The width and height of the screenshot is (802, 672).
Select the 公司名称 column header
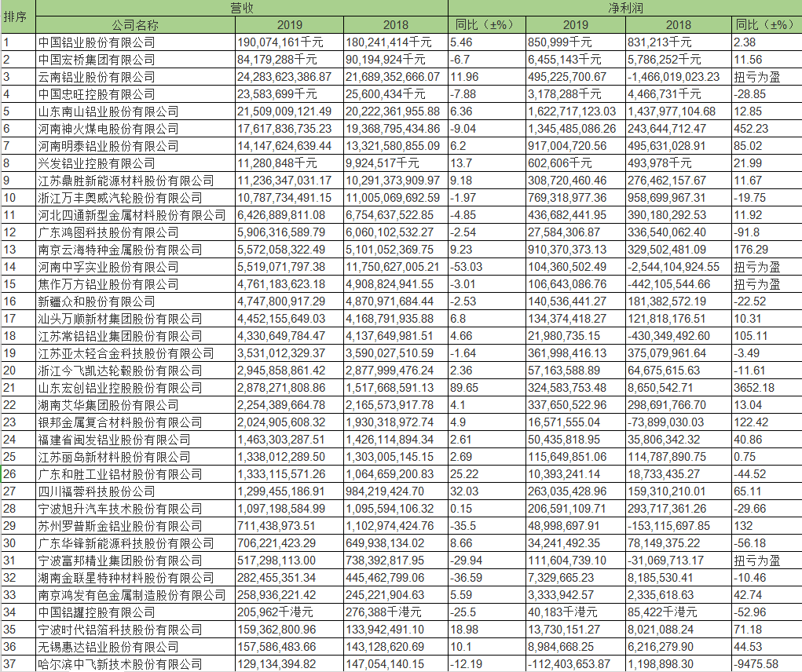pyautogui.click(x=136, y=25)
